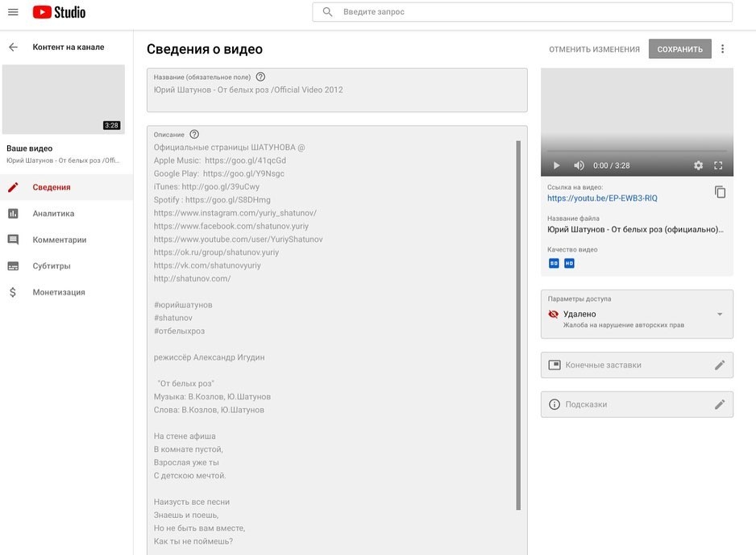This screenshot has width=756, height=555.
Task: Copy the video link with copy icon
Action: point(720,192)
